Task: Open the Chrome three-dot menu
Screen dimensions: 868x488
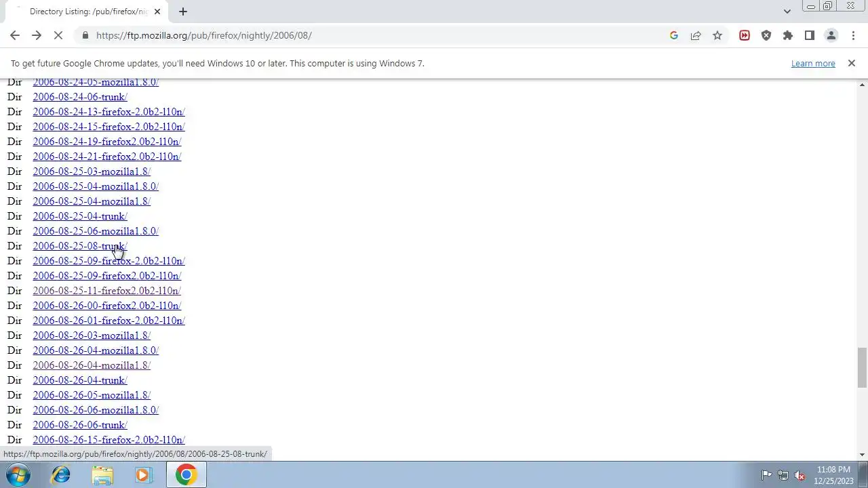Action: [x=853, y=35]
